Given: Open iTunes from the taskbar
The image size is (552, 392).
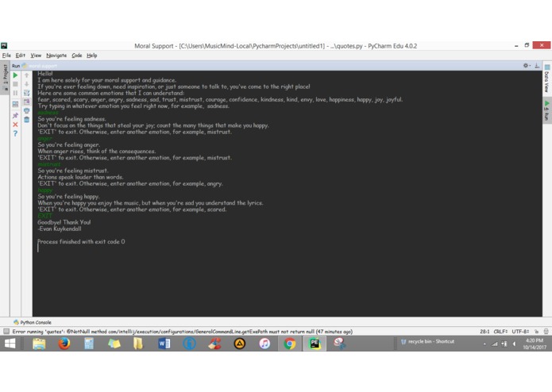Looking at the screenshot, I should (264, 344).
